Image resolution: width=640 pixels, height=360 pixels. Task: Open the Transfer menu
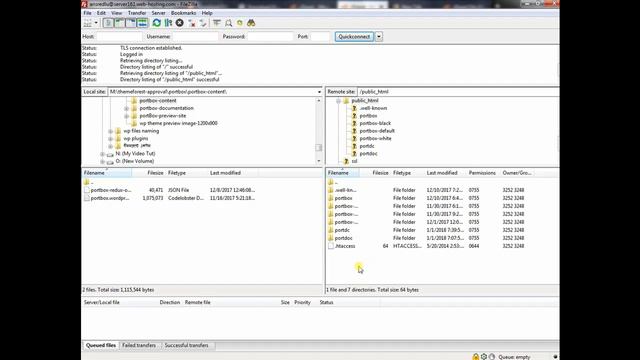click(x=137, y=13)
